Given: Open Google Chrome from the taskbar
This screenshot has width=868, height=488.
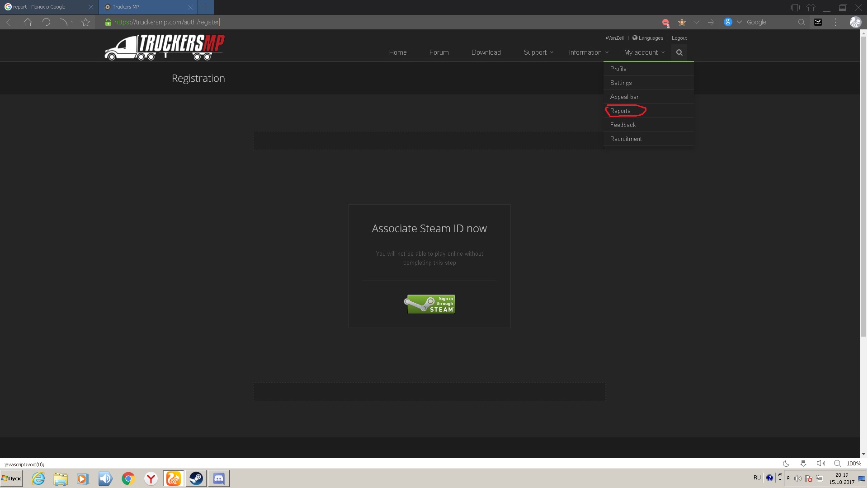Looking at the screenshot, I should tap(128, 479).
